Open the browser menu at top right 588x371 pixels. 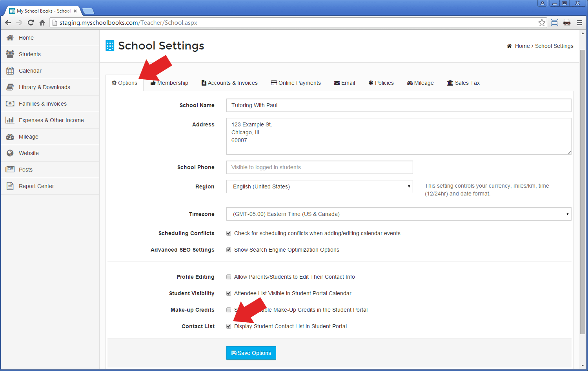pos(579,22)
